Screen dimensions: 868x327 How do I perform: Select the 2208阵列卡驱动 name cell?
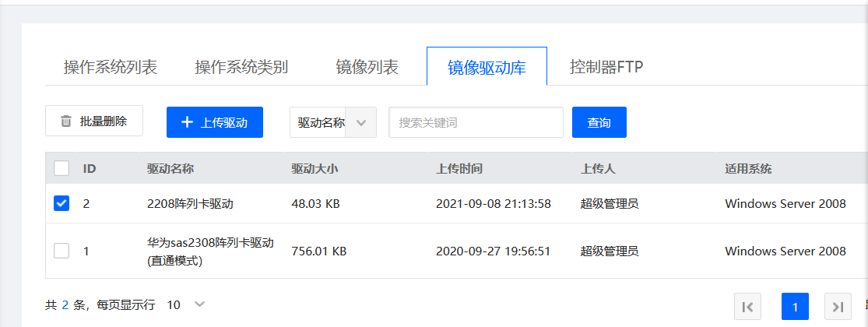point(191,204)
